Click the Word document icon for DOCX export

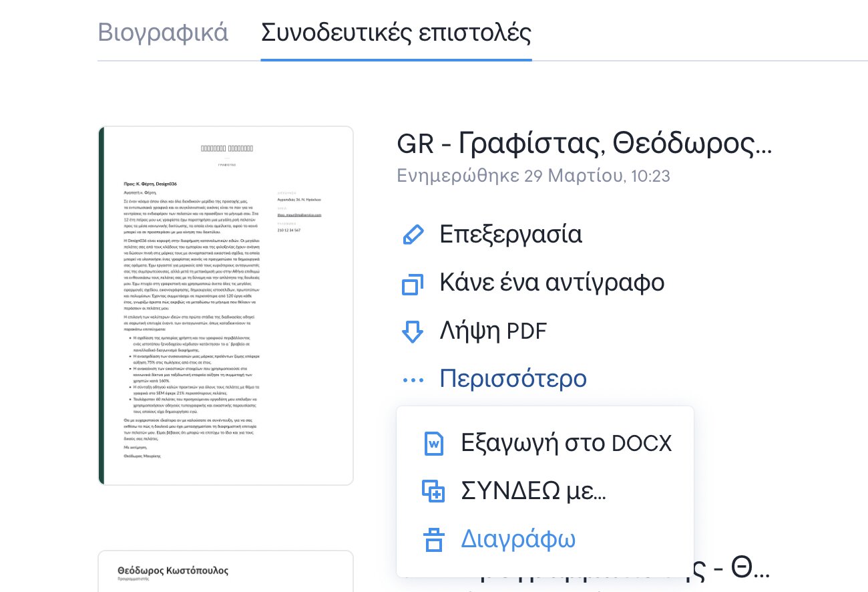pyautogui.click(x=434, y=443)
